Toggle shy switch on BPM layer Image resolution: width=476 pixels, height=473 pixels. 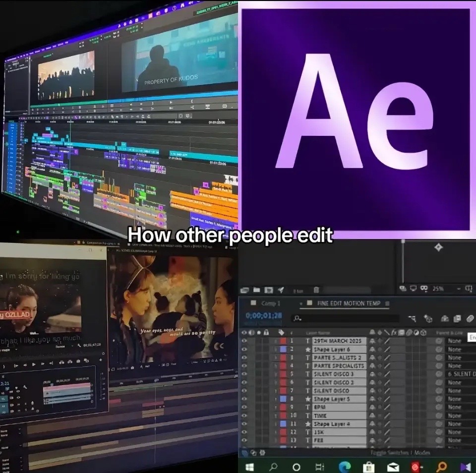[372, 407]
